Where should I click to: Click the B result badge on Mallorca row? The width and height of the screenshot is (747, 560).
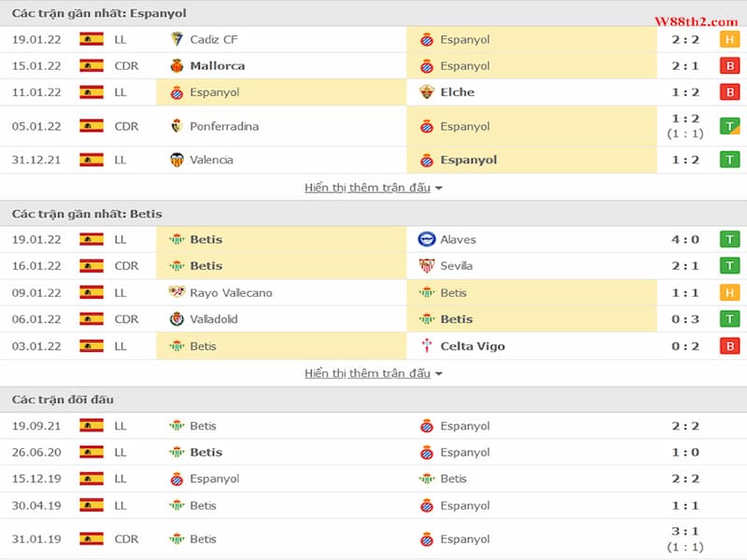click(729, 65)
